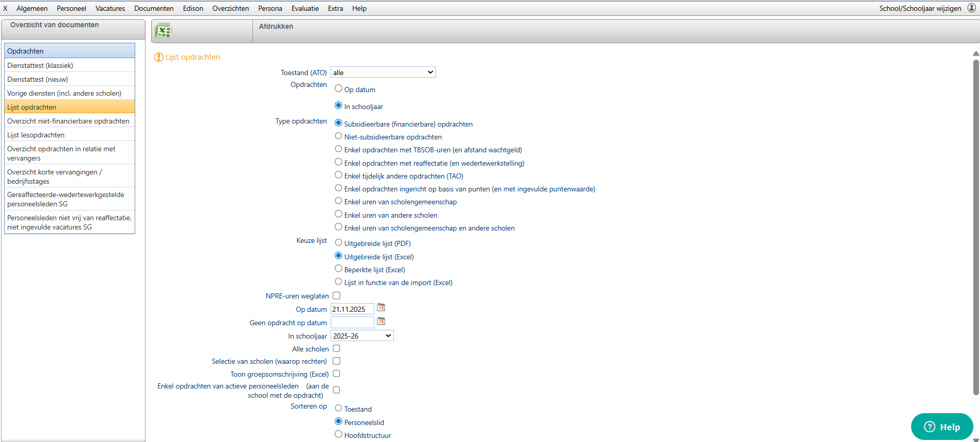Click scrollbar up arrow
Image resolution: width=980 pixels, height=442 pixels.
(x=975, y=54)
